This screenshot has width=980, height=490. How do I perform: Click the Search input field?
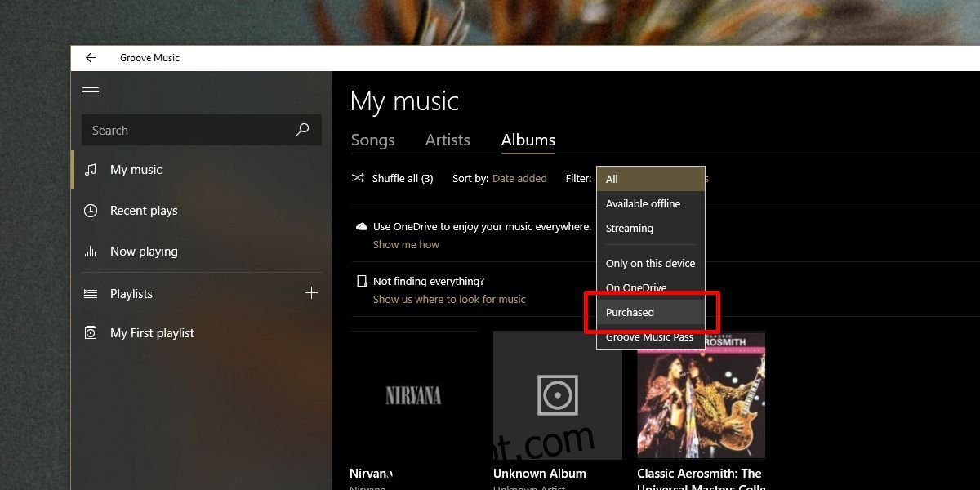pos(201,130)
